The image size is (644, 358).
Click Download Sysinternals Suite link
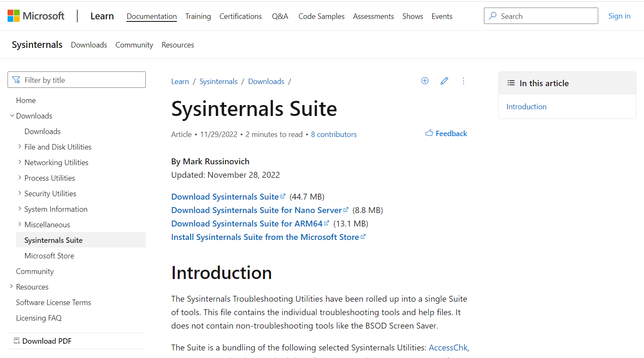coord(228,197)
